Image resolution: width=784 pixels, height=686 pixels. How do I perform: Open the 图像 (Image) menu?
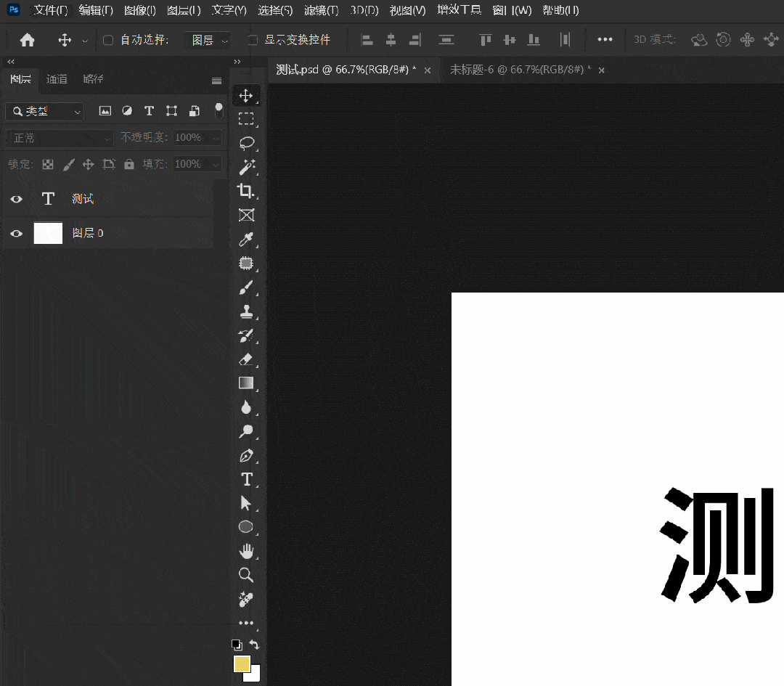click(140, 10)
